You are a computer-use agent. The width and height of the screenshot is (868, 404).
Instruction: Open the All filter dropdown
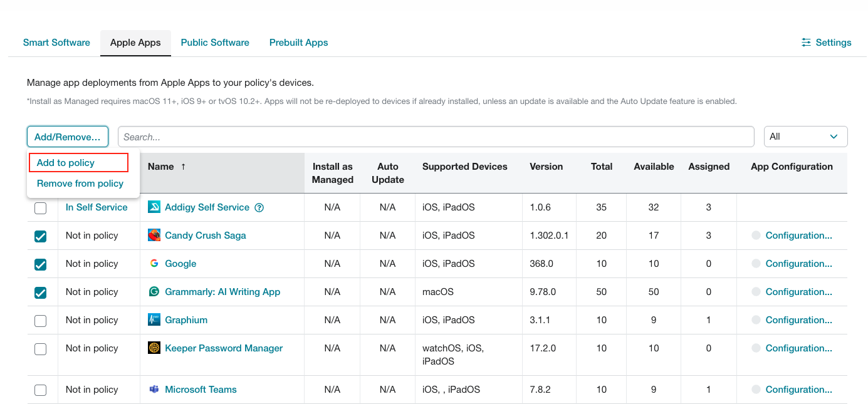click(x=805, y=137)
